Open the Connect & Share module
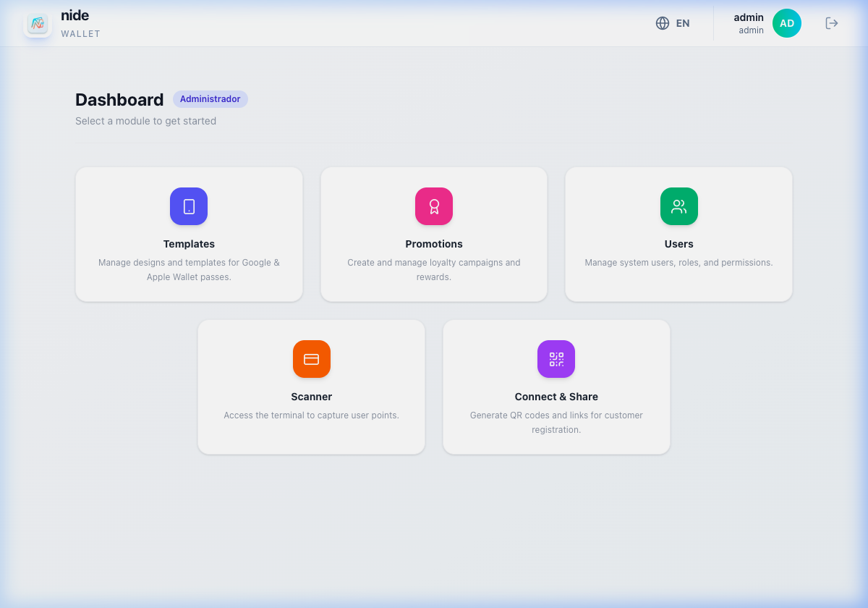 556,387
